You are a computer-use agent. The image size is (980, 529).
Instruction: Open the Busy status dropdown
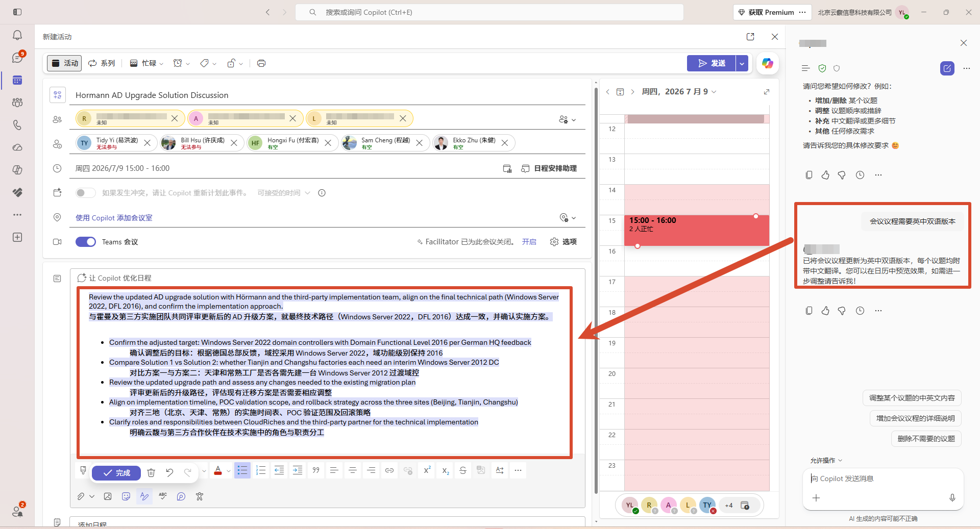(146, 63)
